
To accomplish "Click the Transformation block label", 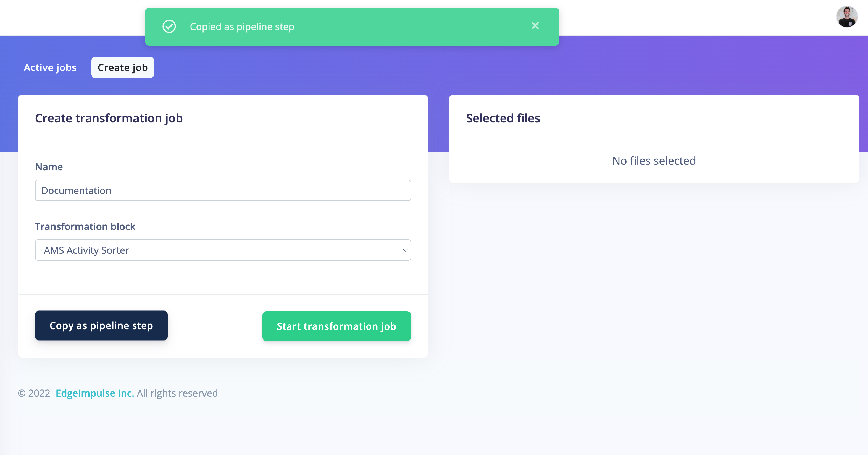I will pyautogui.click(x=85, y=226).
